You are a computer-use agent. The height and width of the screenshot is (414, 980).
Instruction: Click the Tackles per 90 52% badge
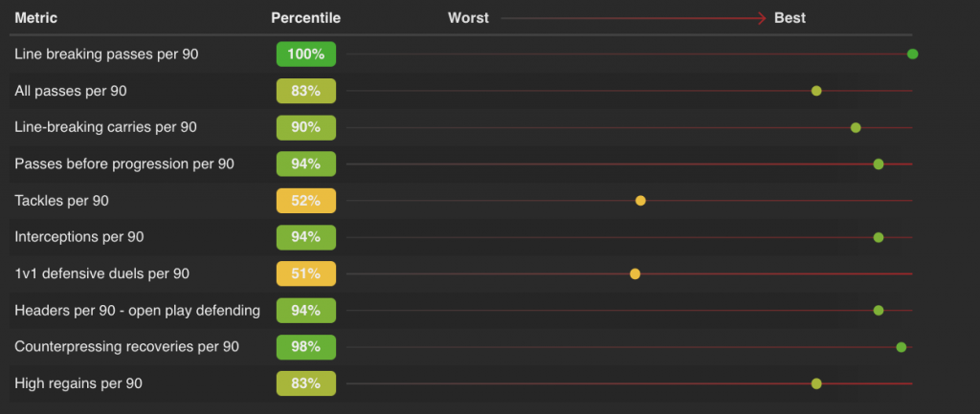tap(305, 201)
